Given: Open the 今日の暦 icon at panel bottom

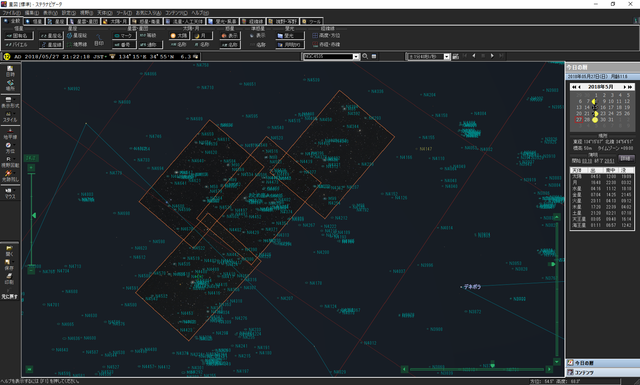Looking at the screenshot, I should [x=570, y=363].
